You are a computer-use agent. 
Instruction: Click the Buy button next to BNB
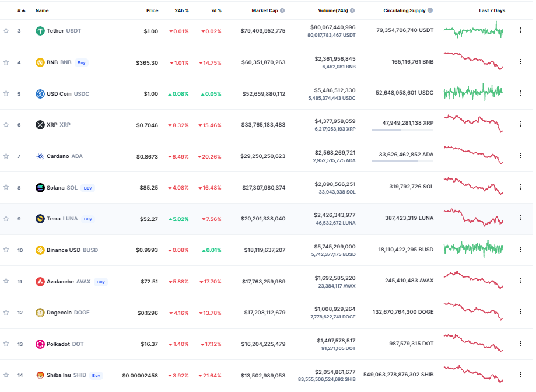coord(81,62)
